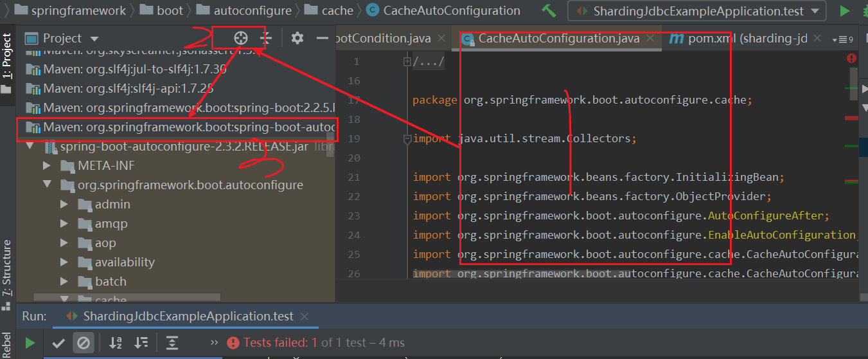The image size is (868, 359).
Task: Close the pom.xml editor tab
Action: click(817, 39)
